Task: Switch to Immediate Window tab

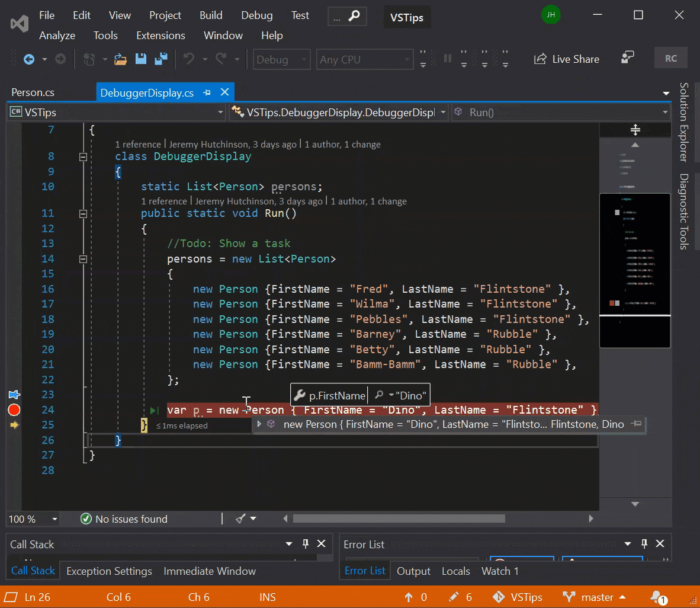Action: click(210, 571)
